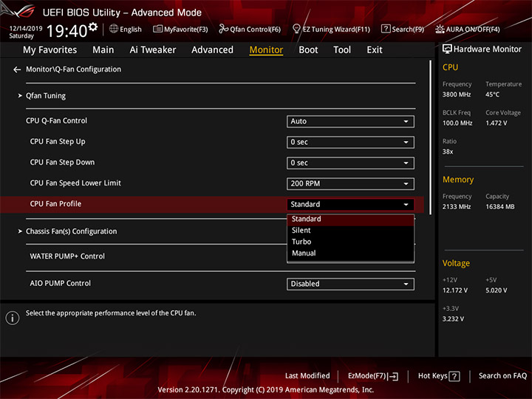Click the back arrow beside Monitor\Q-Fan Configuration
Viewport: 532px width, 399px height.
[x=17, y=69]
